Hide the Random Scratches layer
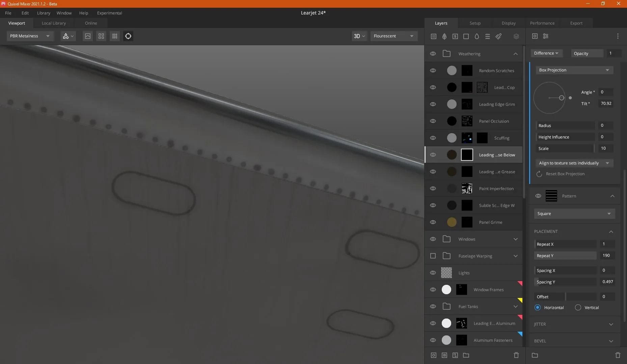This screenshot has height=364, width=627. pos(433,70)
